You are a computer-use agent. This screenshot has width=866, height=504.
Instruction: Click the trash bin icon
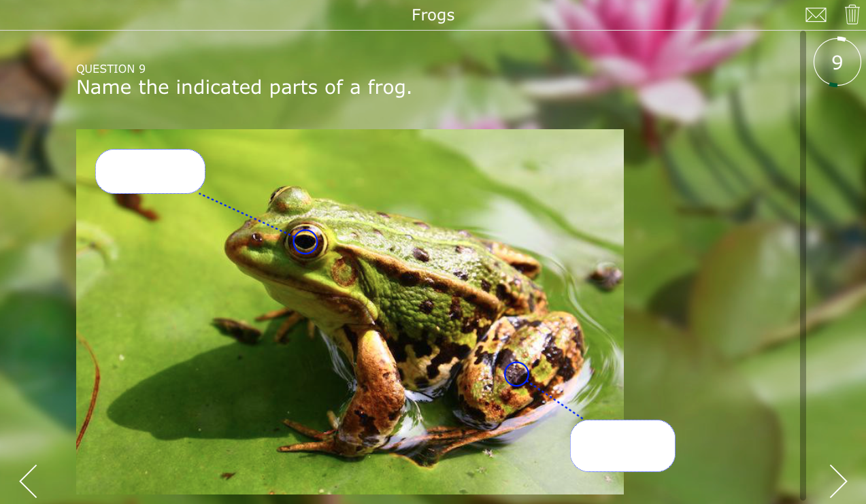coord(852,14)
